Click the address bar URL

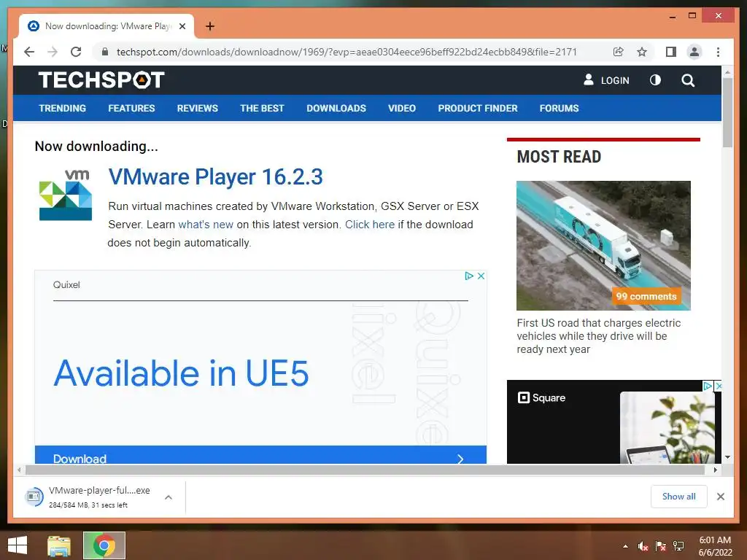tap(347, 52)
